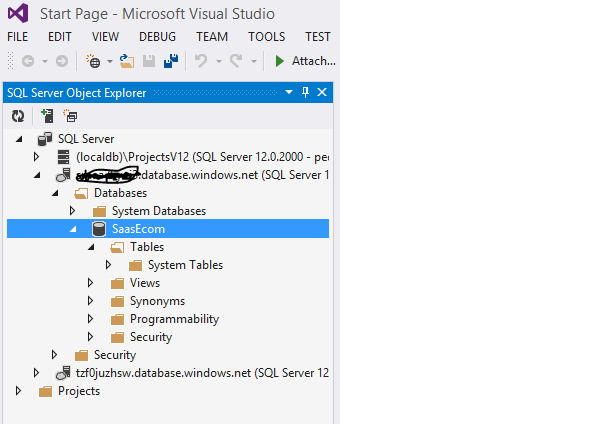Click the Group by Schema icon
Image resolution: width=600 pixels, height=424 pixels.
tap(70, 116)
